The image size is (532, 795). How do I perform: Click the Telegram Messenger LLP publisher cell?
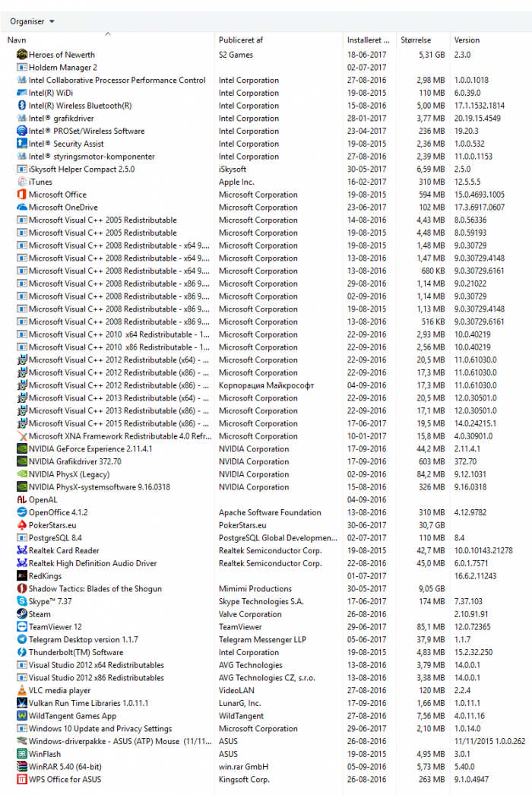pyautogui.click(x=262, y=639)
